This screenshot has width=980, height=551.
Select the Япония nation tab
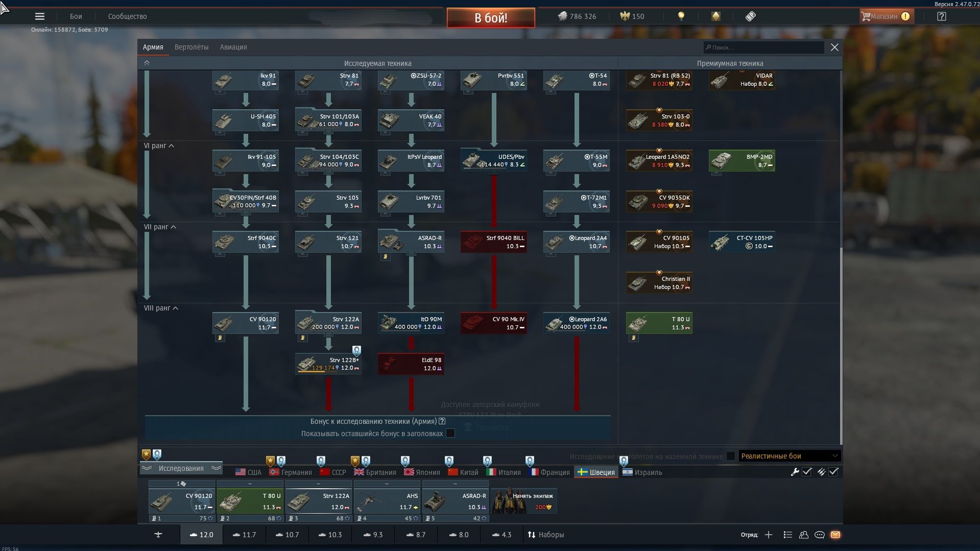tap(422, 472)
